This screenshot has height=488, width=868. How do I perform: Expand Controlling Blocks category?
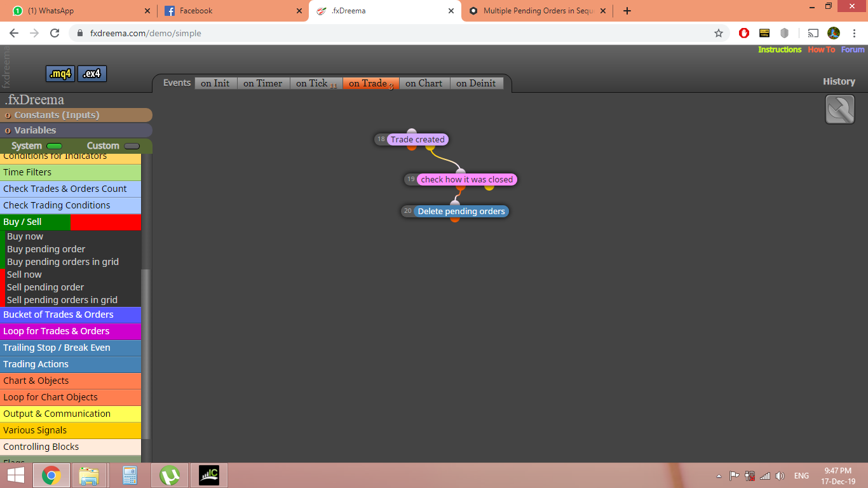pos(71,447)
